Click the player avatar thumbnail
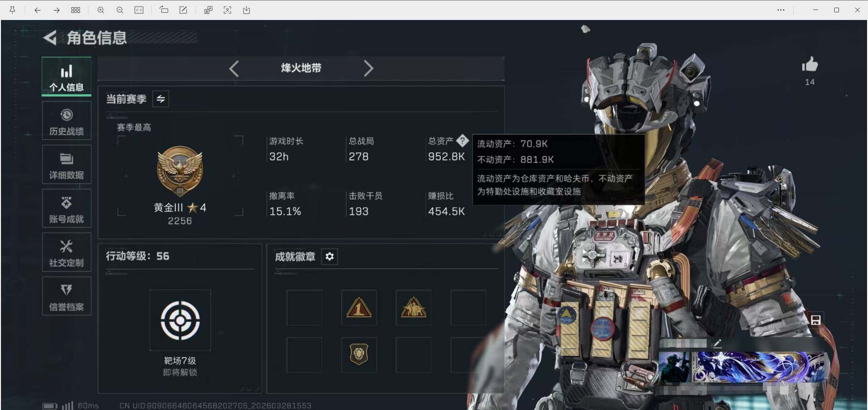Image resolution: width=868 pixels, height=410 pixels. click(x=674, y=367)
